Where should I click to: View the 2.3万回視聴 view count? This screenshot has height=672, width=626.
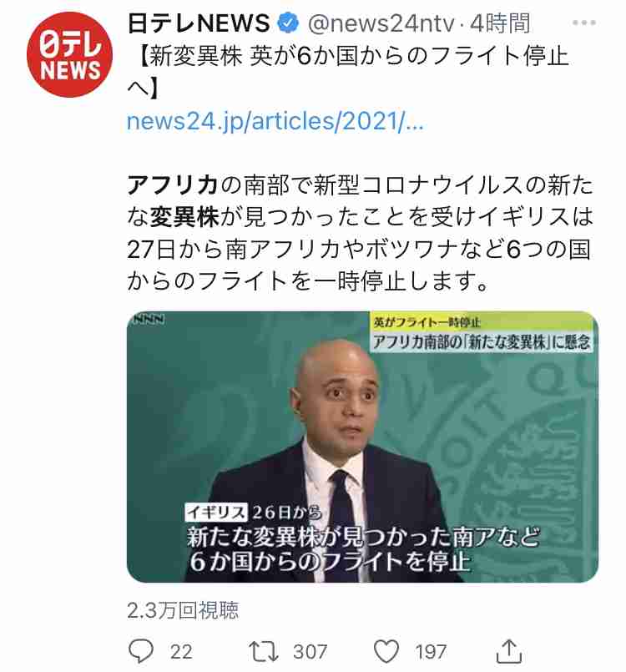183,610
